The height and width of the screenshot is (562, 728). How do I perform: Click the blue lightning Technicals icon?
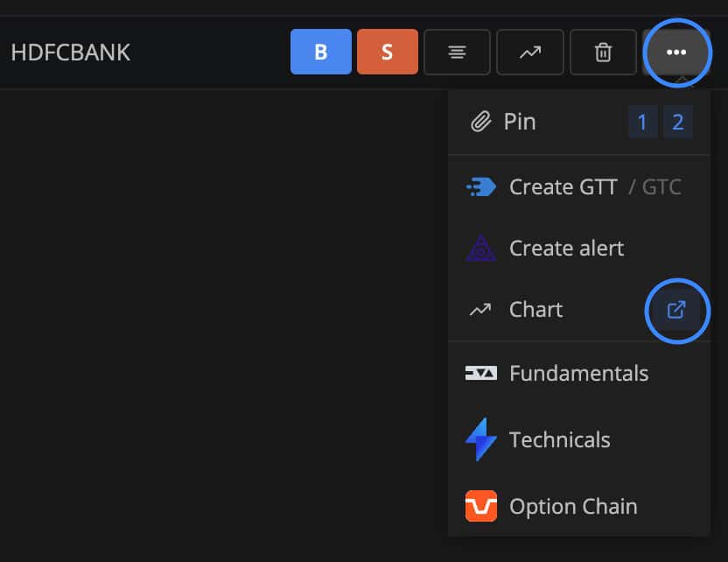[x=481, y=439]
